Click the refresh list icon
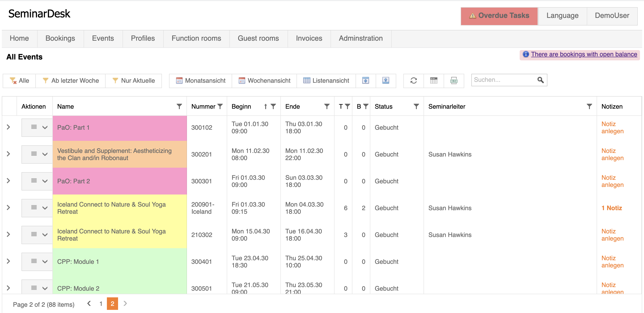This screenshot has height=313, width=644. (413, 80)
